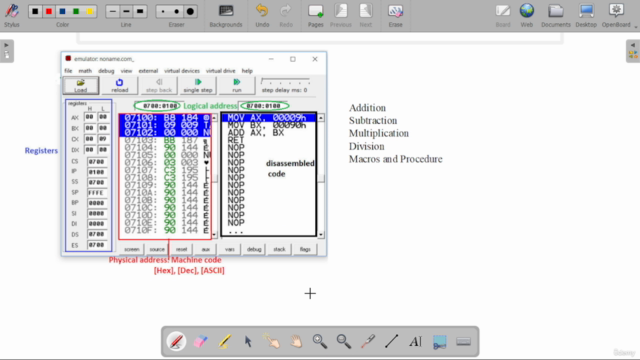Viewport: 640px width, 360px height.
Task: Click the emulator run button
Action: (237, 85)
